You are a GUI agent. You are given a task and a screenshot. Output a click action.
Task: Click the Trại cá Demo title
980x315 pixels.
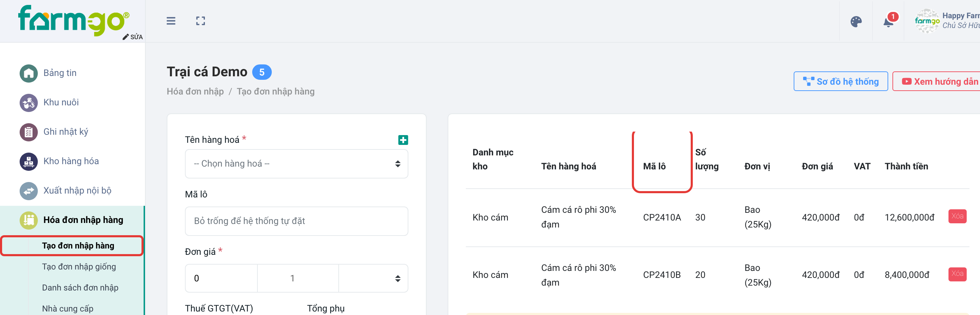(207, 72)
